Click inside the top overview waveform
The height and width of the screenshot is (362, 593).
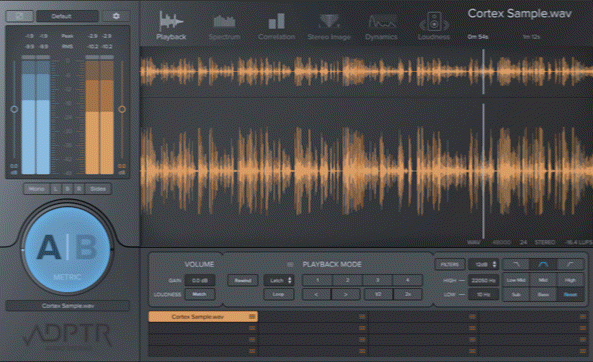click(366, 71)
